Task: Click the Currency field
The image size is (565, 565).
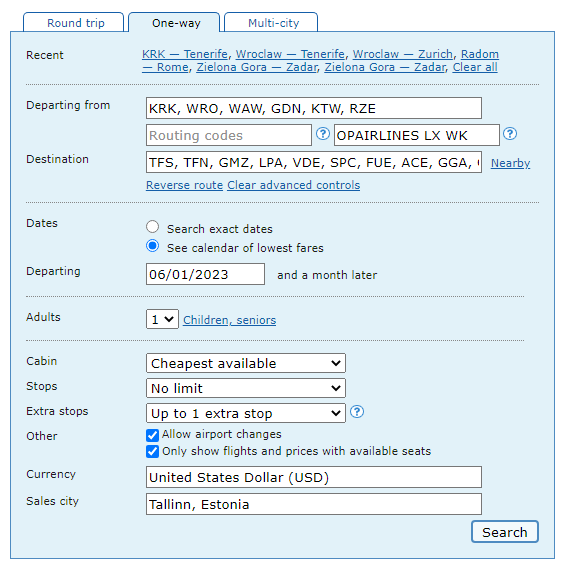Action: tap(314, 477)
